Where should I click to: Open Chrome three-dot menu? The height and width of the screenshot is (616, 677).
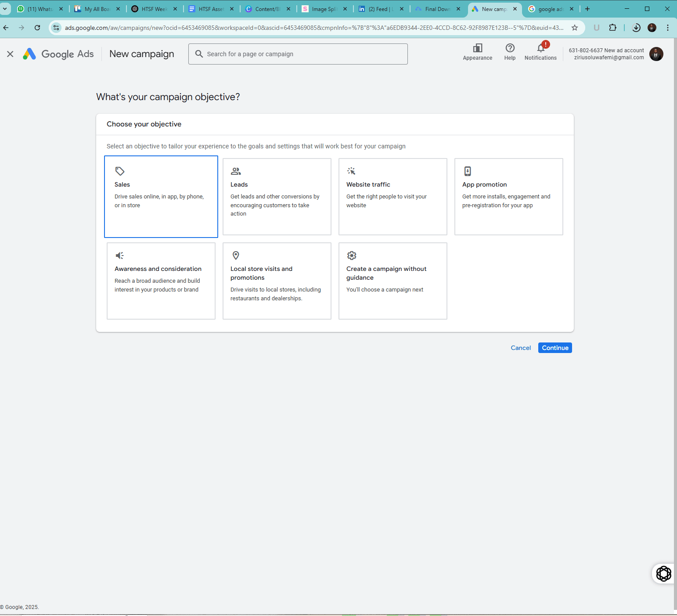pyautogui.click(x=668, y=28)
